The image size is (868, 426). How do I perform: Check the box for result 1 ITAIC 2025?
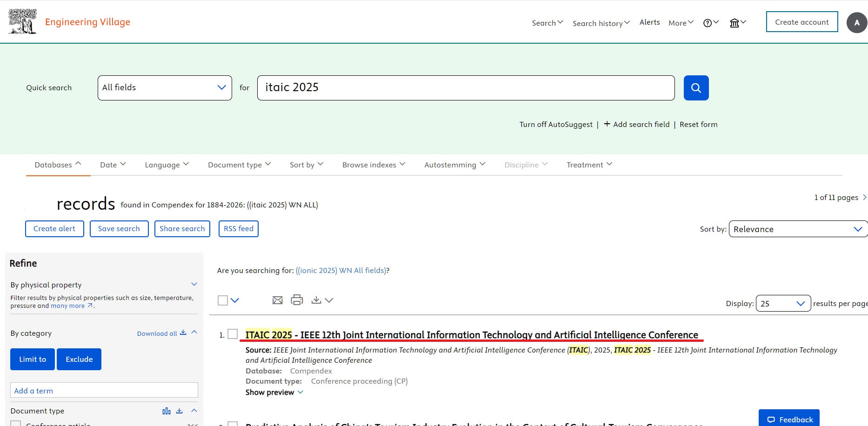233,334
